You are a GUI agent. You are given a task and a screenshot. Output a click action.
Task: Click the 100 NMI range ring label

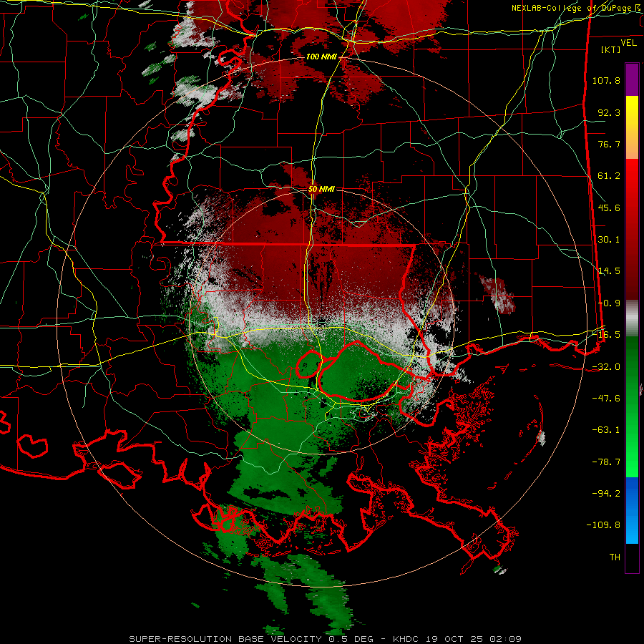click(321, 57)
